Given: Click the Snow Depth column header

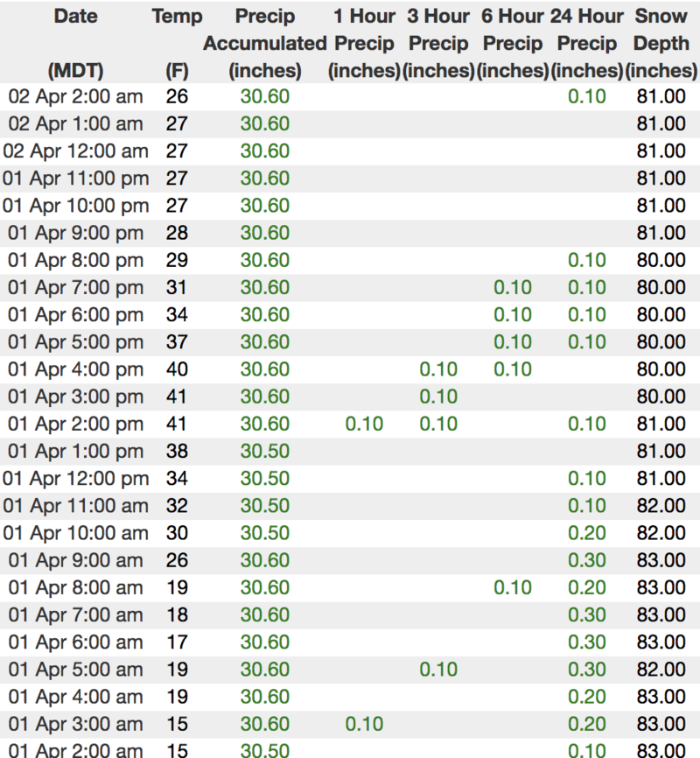Looking at the screenshot, I should point(661,43).
